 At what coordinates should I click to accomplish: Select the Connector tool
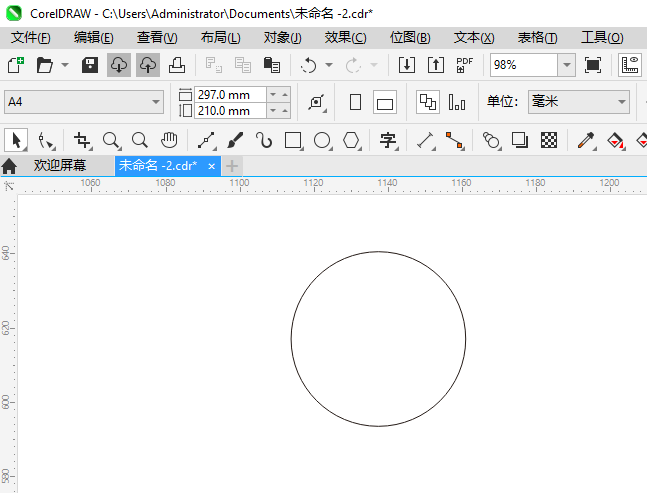coord(455,140)
